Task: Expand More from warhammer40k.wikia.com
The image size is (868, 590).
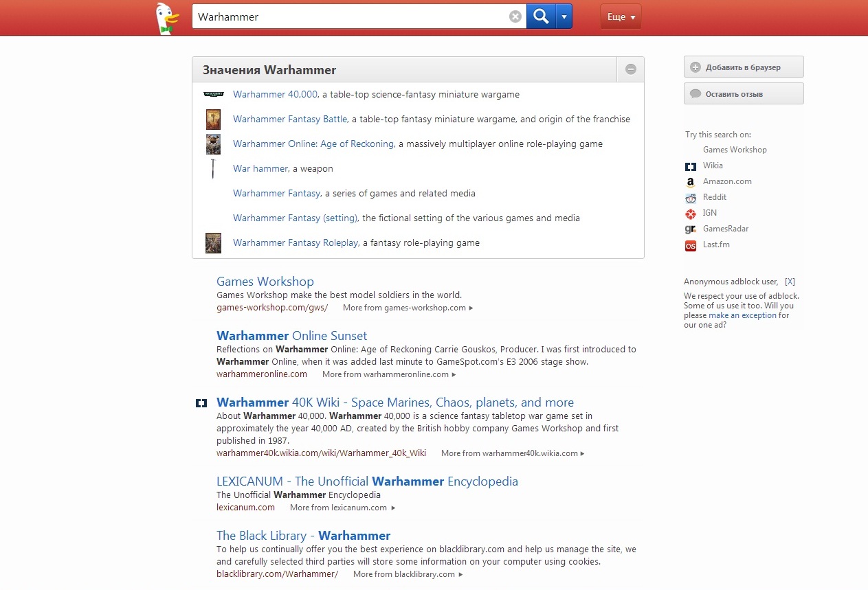Action: [x=513, y=453]
